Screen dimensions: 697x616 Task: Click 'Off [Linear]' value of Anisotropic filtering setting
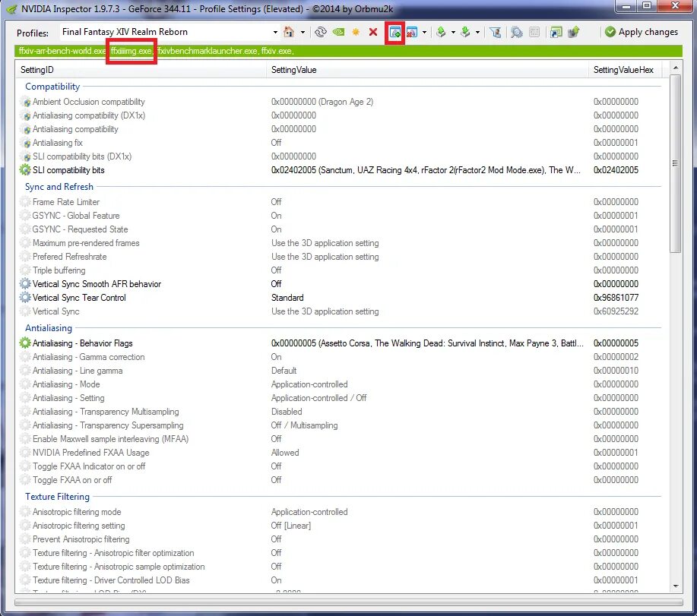[291, 526]
